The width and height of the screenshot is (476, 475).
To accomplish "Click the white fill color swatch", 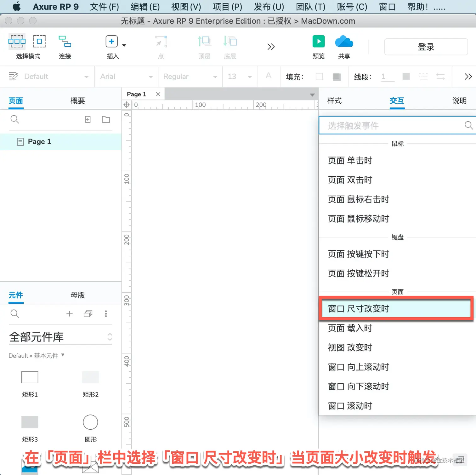I will [x=319, y=77].
